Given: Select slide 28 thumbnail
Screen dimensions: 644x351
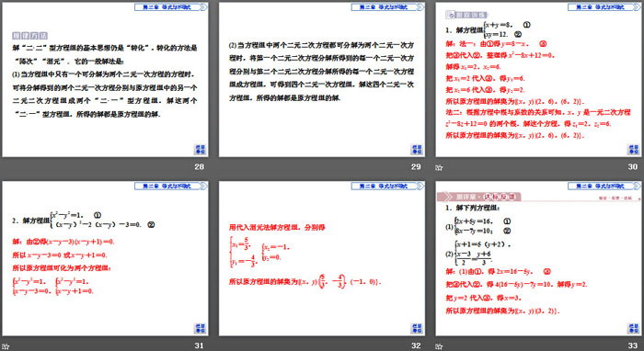Looking at the screenshot, I should point(105,80).
